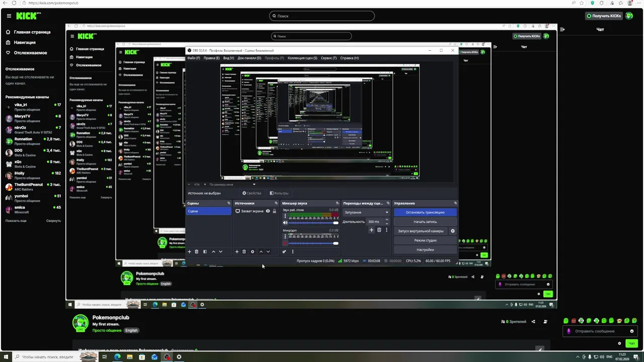This screenshot has width=644, height=362.
Task: Add a scene with the plus under Сцены in main OBS
Action: [x=190, y=252]
